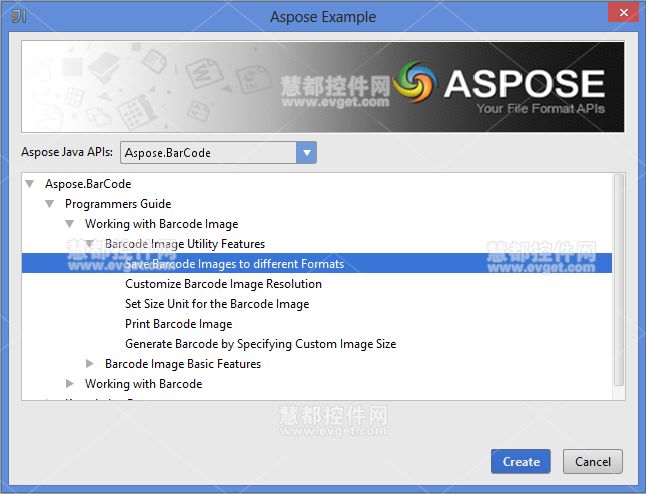
Task: Select Print Barcode Image example
Action: pyautogui.click(x=178, y=324)
